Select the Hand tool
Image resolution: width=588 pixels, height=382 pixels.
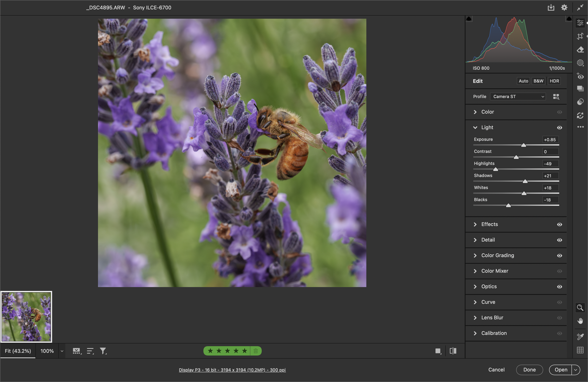pyautogui.click(x=580, y=321)
